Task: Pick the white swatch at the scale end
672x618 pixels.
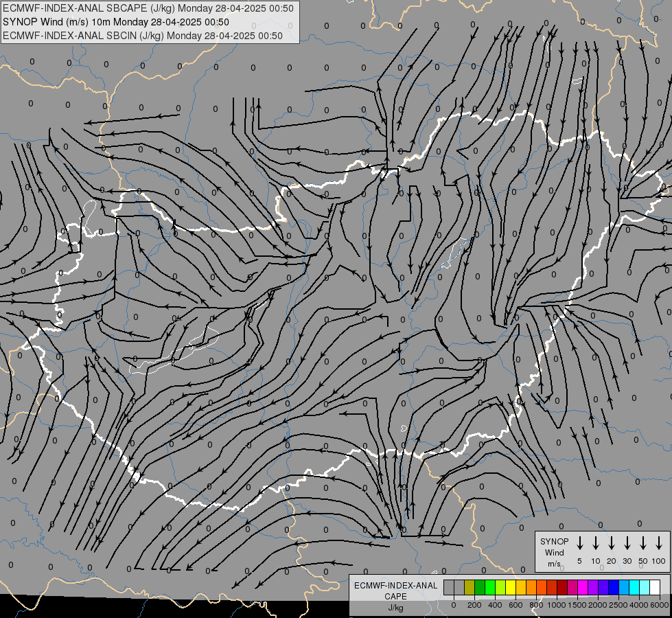Action: pos(654,587)
